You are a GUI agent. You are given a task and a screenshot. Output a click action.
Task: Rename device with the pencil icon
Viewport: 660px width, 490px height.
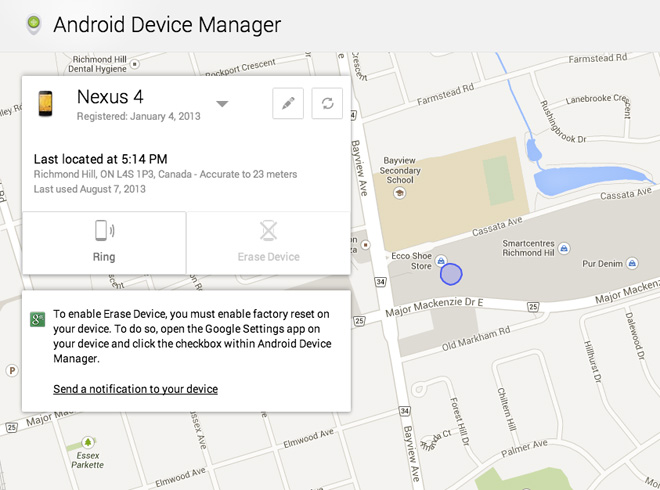288,103
